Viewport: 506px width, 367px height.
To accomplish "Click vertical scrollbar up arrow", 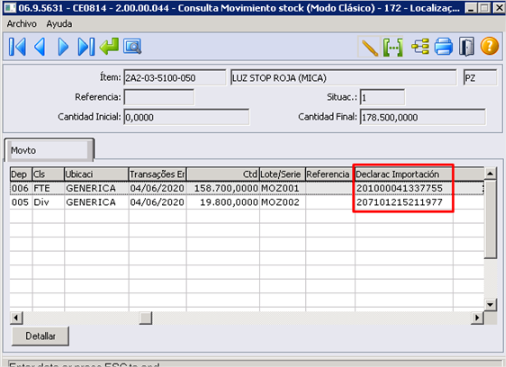I will point(490,174).
